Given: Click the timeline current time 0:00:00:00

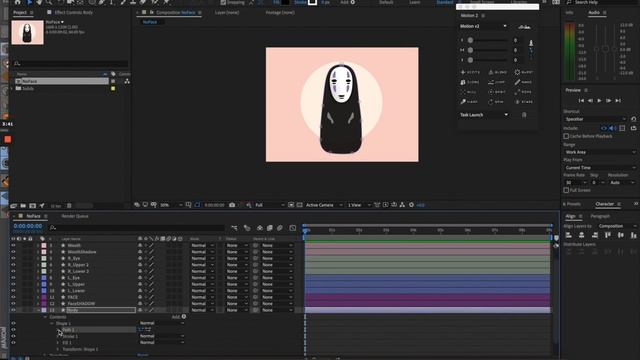Looking at the screenshot, I should [28, 226].
